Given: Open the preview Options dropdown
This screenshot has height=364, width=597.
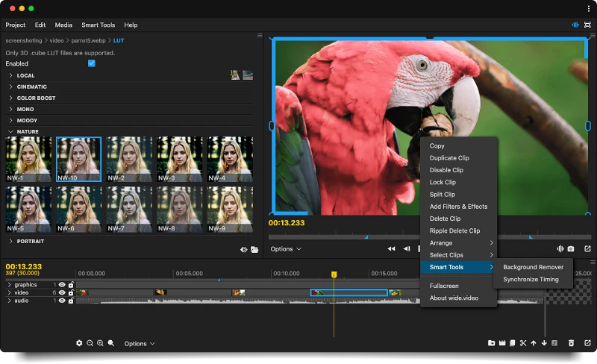Looking at the screenshot, I should click(286, 248).
